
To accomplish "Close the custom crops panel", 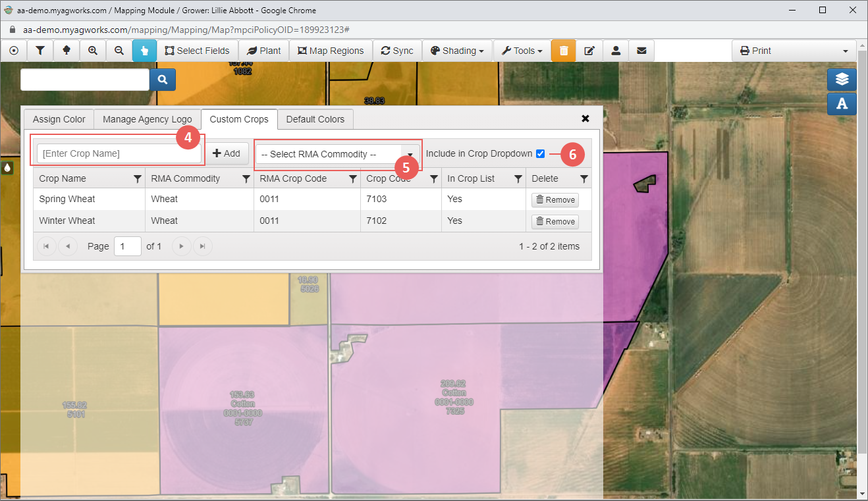I will [585, 119].
